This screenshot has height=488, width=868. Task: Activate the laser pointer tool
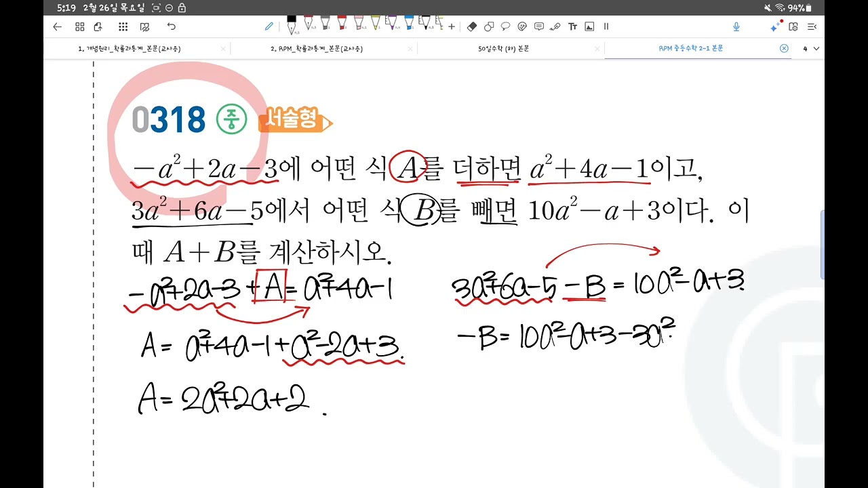(555, 26)
